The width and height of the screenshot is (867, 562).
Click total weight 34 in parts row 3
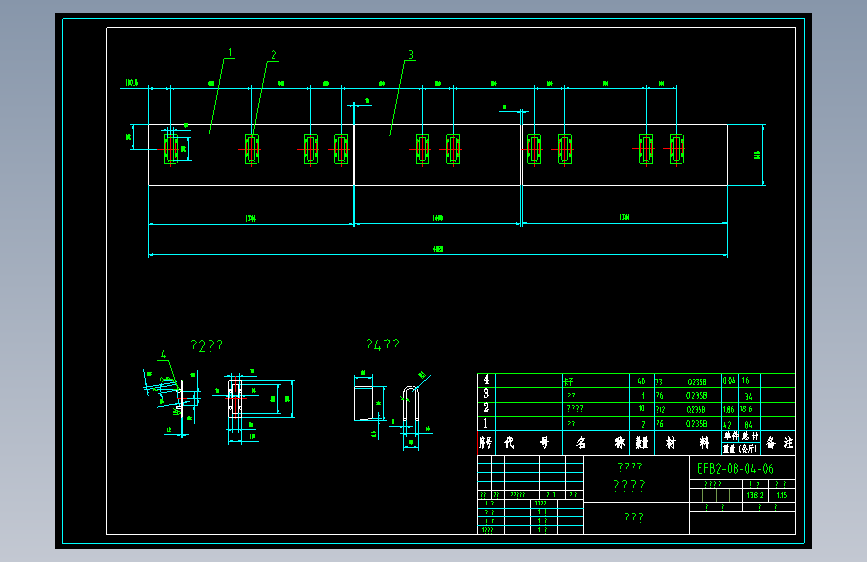point(748,397)
